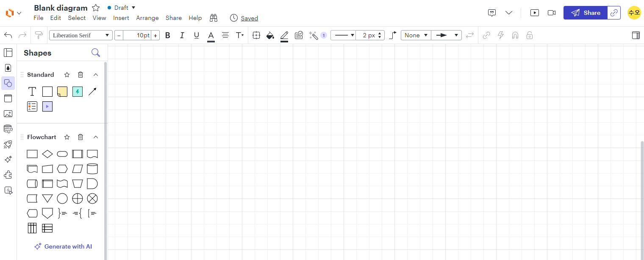Screen dimensions: 644x260
Task: Open the Draft status dropdown
Action: (122, 7)
